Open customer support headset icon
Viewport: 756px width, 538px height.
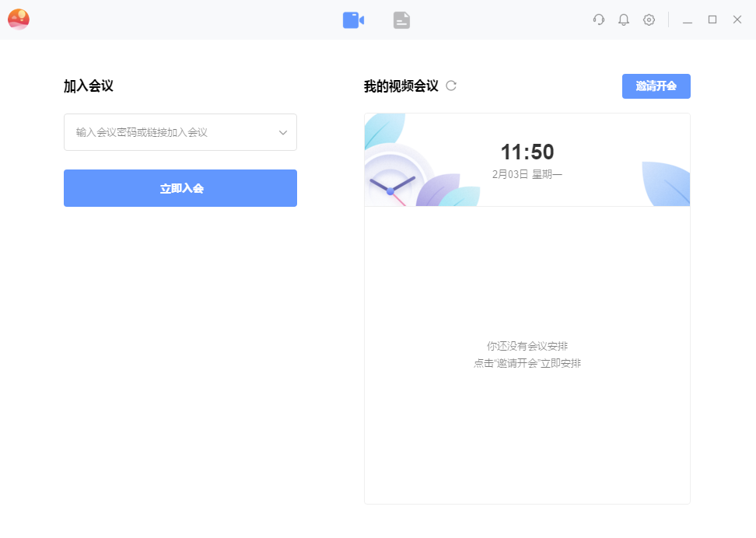(599, 19)
